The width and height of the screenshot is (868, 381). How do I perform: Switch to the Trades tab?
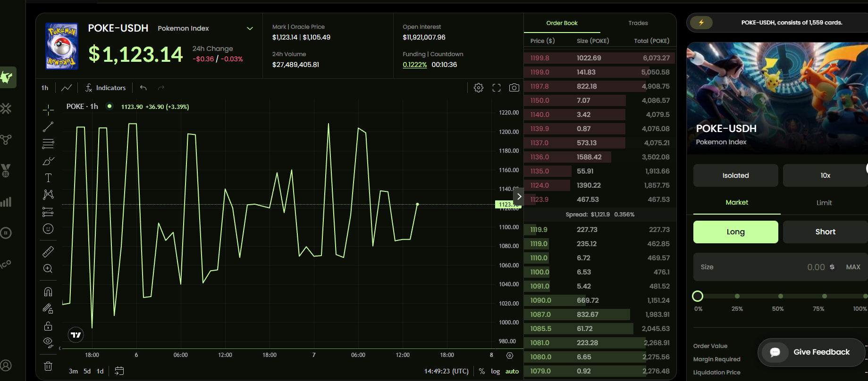[638, 23]
